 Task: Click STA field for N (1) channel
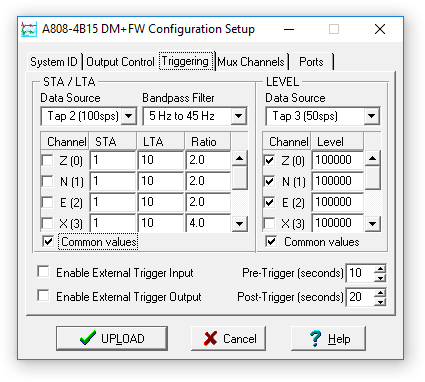point(113,181)
